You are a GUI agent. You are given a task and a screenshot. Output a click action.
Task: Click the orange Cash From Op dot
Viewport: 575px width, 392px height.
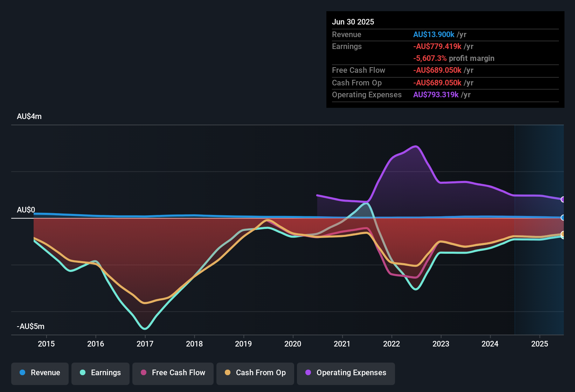[x=228, y=372]
